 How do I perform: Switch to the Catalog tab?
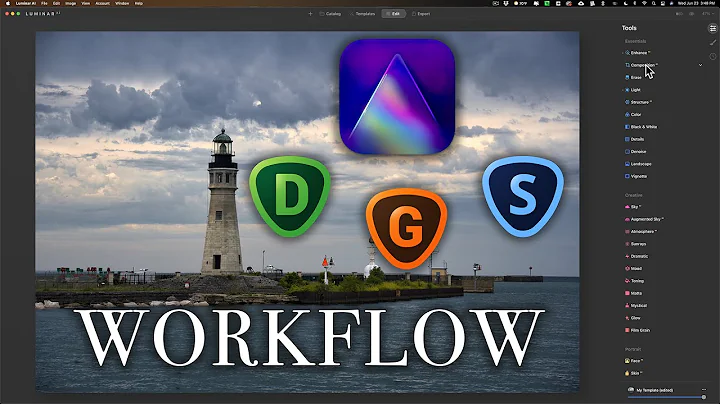330,14
